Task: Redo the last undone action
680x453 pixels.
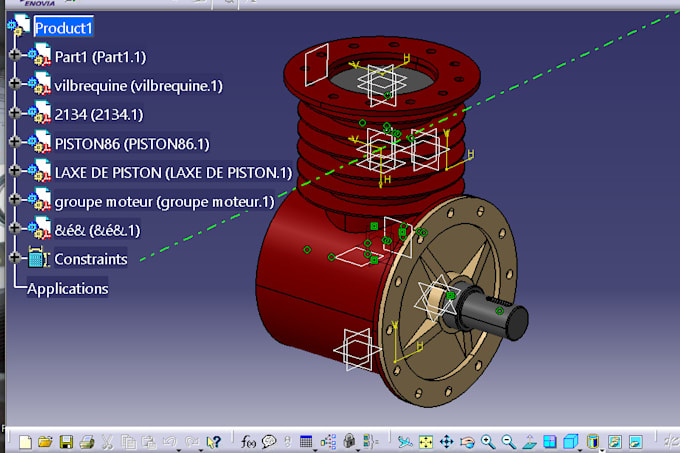Action: (191, 442)
